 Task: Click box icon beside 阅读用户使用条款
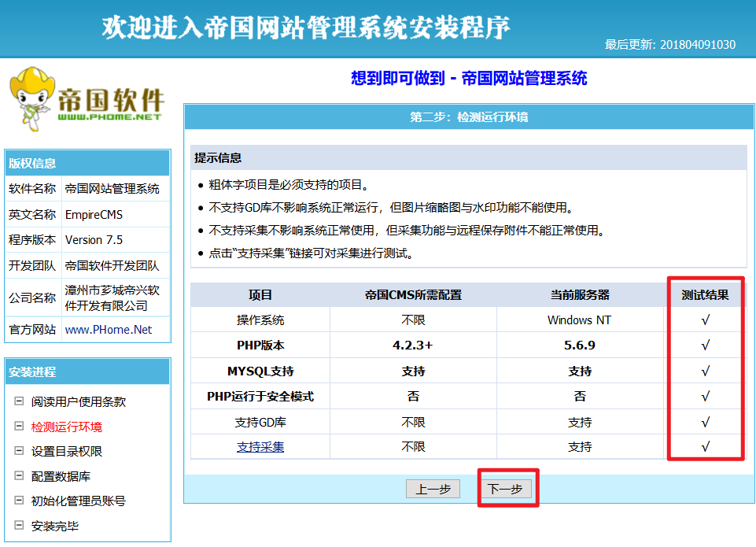pos(19,401)
